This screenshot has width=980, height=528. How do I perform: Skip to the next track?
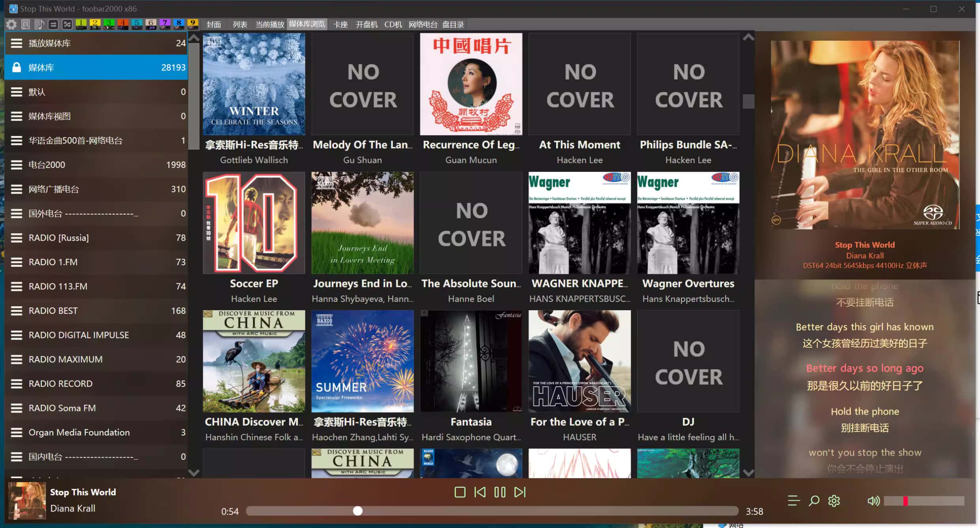520,492
